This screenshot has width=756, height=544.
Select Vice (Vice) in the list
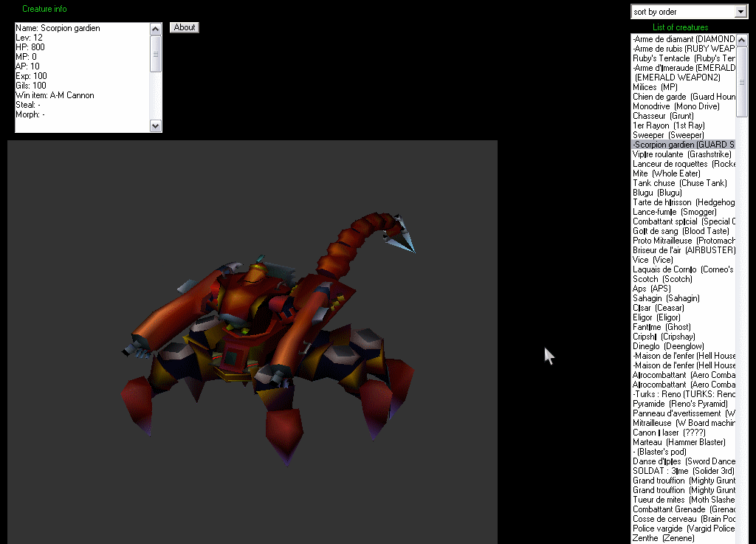coord(684,261)
